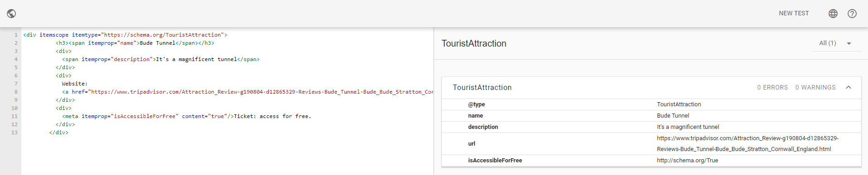The image size is (868, 175).
Task: Open the help question mark icon
Action: pos(852,14)
